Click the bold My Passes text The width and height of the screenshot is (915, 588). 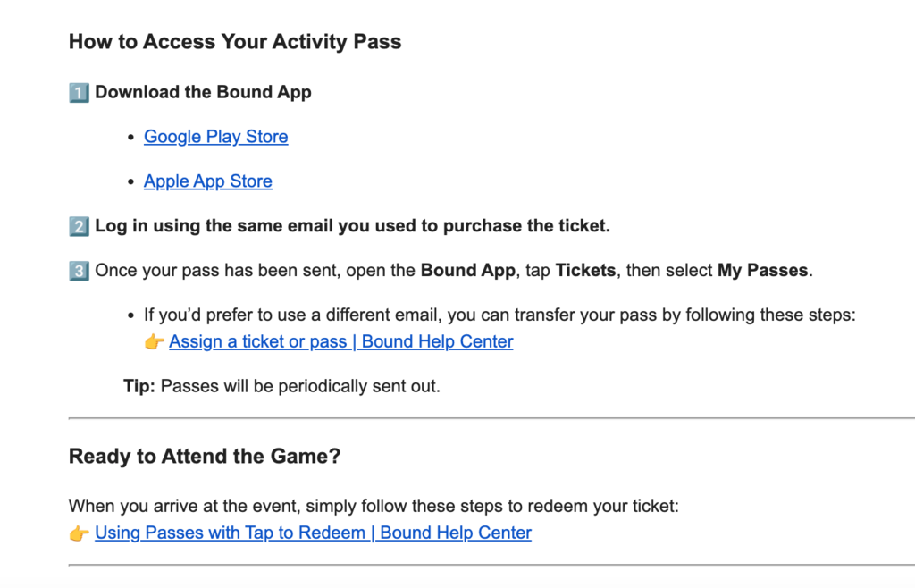[x=763, y=270]
